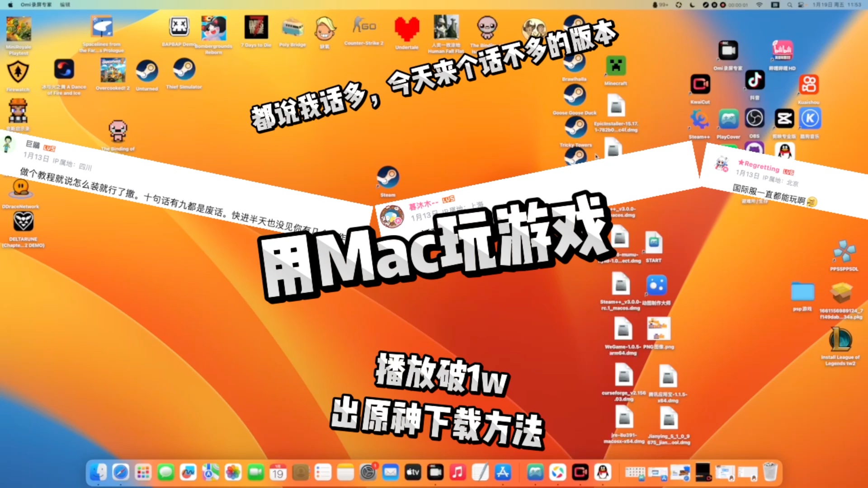This screenshot has height=488, width=868.
Task: Open the Bombergrounds Reborn desktop icon
Action: tap(214, 28)
